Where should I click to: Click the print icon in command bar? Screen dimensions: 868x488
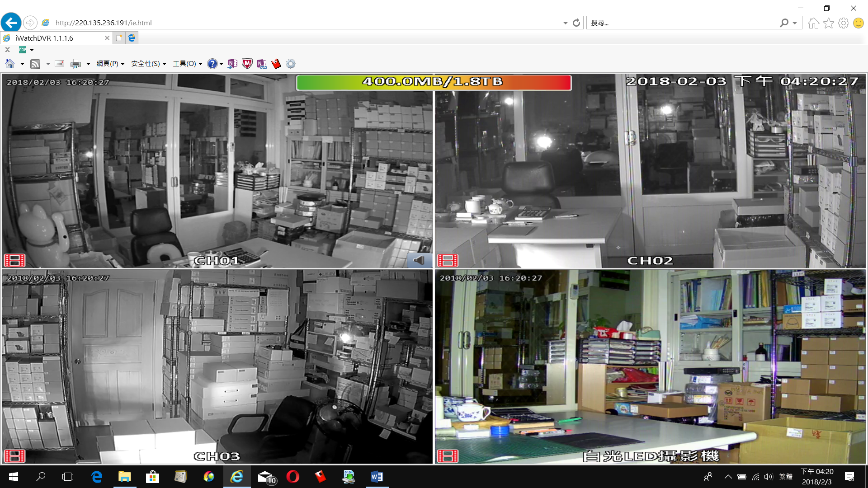[75, 64]
